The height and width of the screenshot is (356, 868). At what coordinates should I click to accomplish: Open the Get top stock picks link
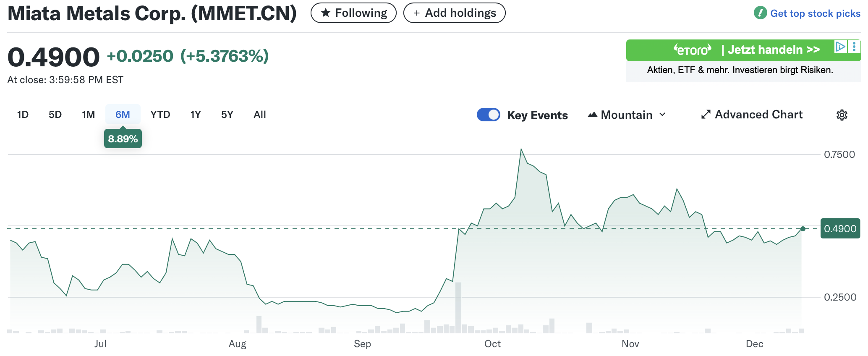(x=815, y=13)
